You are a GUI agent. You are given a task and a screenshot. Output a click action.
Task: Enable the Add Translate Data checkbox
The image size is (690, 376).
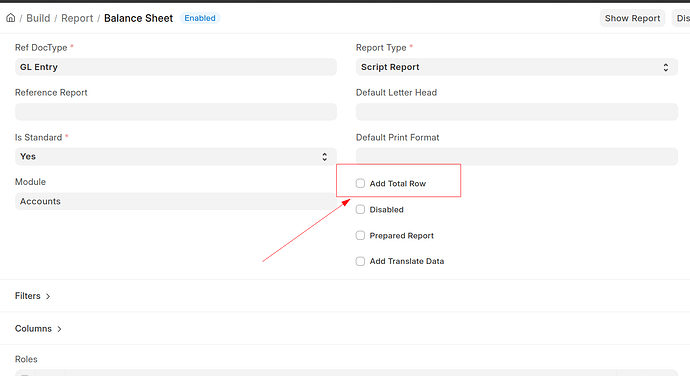[360, 261]
